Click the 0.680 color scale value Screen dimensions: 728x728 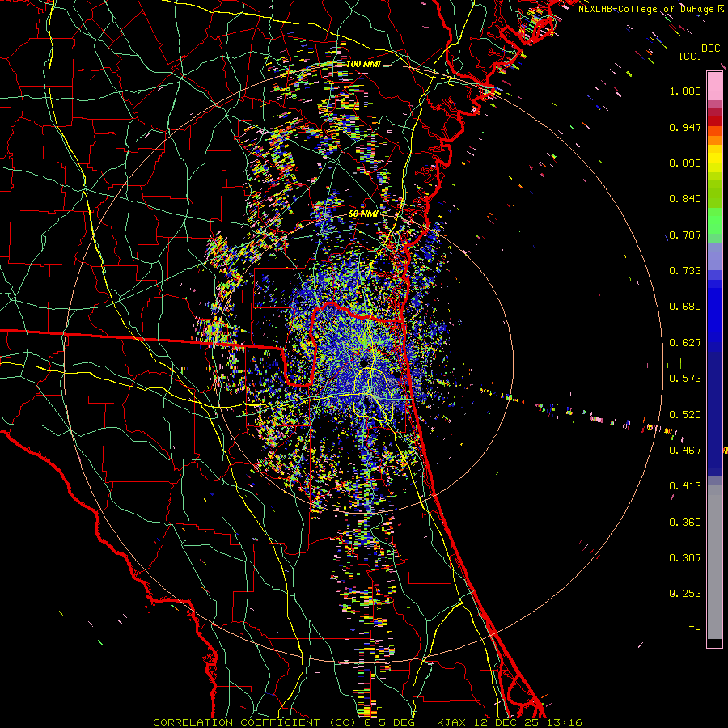pos(685,307)
